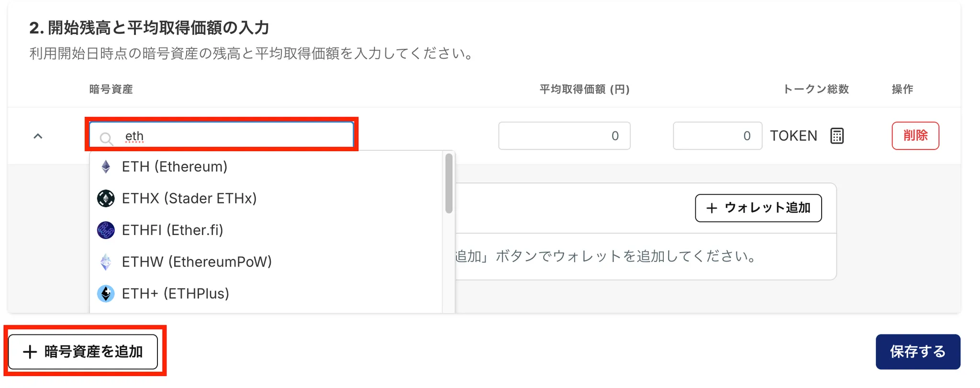Click the Stader ETHx token icon

pyautogui.click(x=106, y=198)
